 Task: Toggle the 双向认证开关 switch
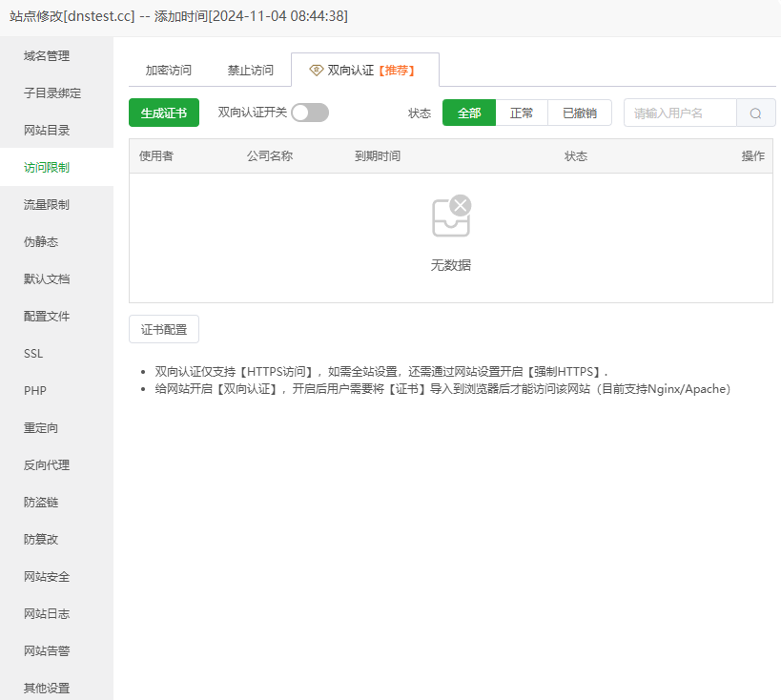tap(309, 113)
